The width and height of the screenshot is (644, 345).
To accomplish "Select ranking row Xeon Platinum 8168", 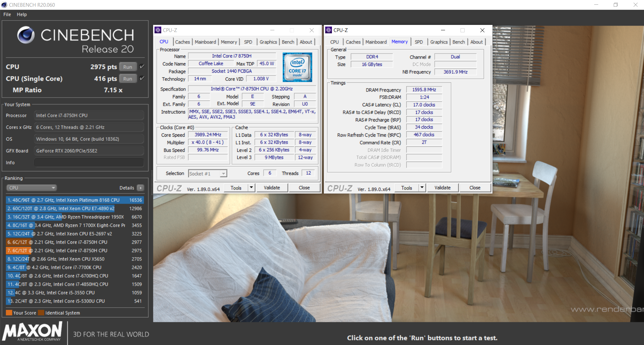I will tap(75, 200).
